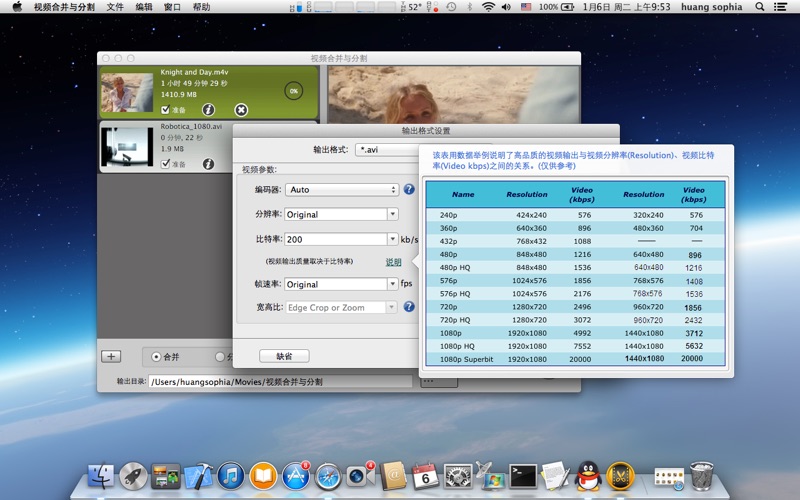Open the 编辑 menu
Viewport: 800px width, 500px height.
pyautogui.click(x=144, y=7)
